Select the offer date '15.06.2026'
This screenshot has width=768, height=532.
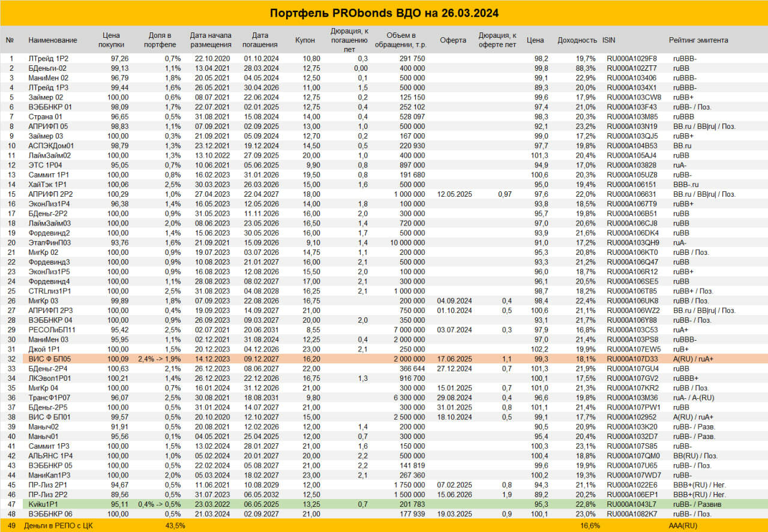455,494
